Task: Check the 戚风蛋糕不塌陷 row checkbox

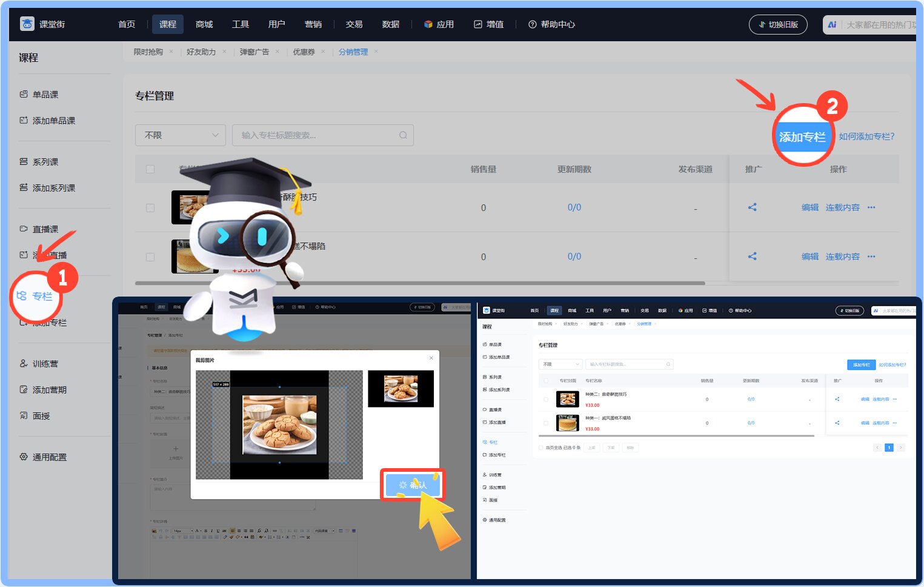Action: pyautogui.click(x=150, y=257)
